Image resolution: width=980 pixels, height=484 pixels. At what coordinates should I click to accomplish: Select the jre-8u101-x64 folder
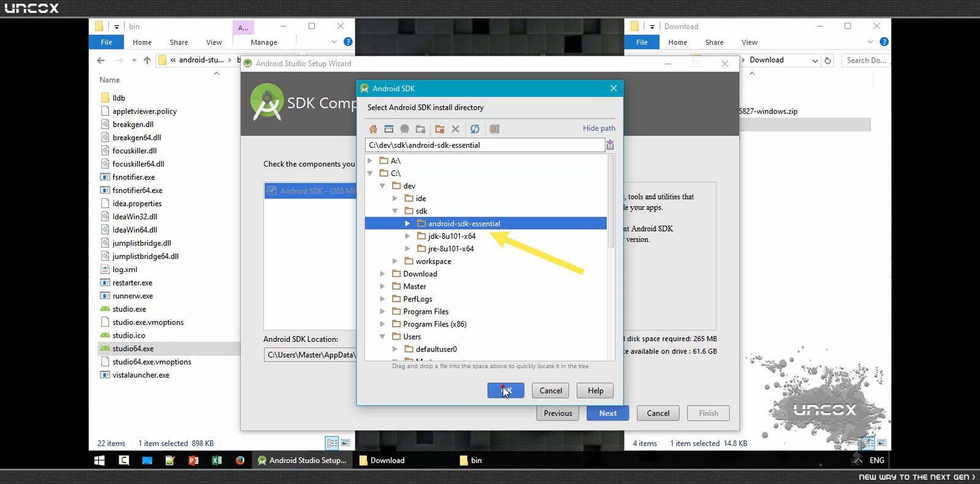[x=451, y=249]
